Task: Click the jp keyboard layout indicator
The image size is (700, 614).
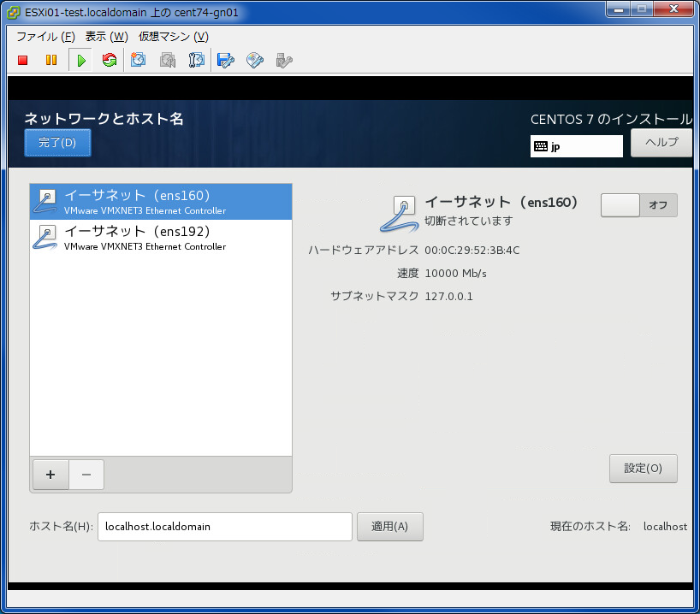Action: (x=576, y=146)
